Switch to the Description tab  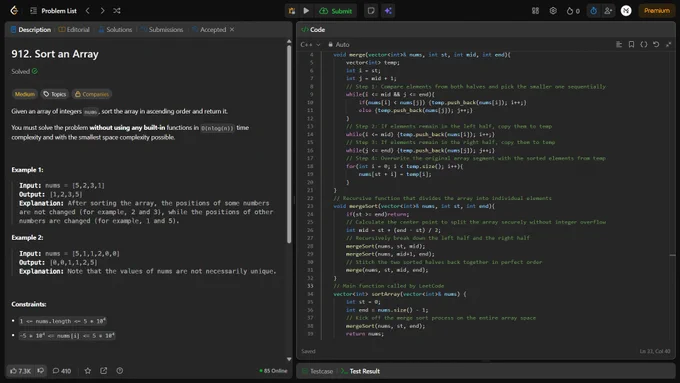coord(31,29)
